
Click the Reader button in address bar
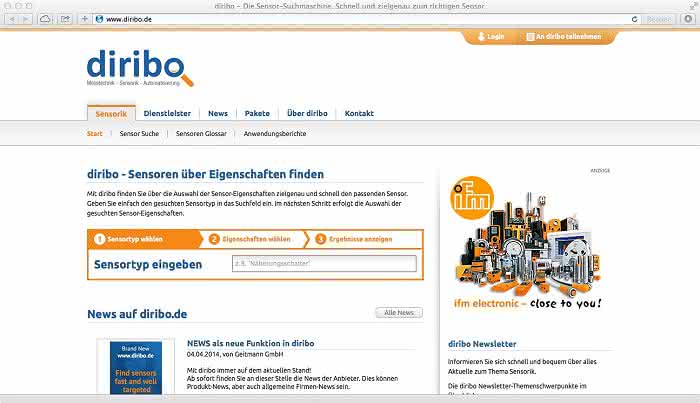click(x=659, y=19)
